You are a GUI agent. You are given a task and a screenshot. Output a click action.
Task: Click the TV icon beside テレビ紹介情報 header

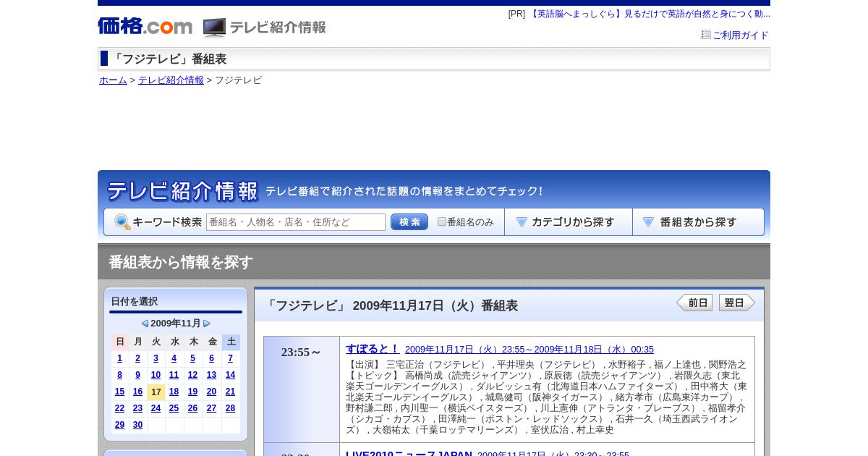pyautogui.click(x=214, y=28)
